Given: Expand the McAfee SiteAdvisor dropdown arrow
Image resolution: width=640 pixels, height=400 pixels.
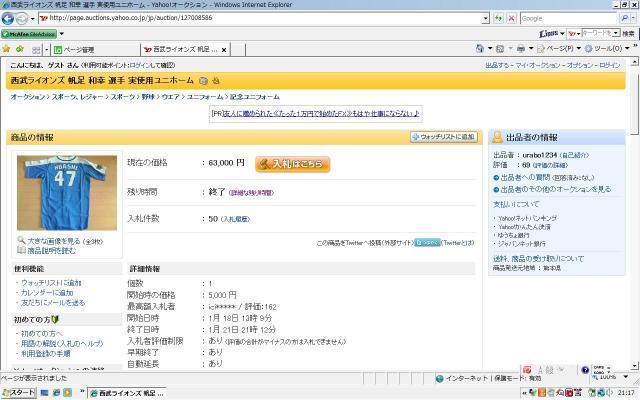Looking at the screenshot, I should (62, 34).
